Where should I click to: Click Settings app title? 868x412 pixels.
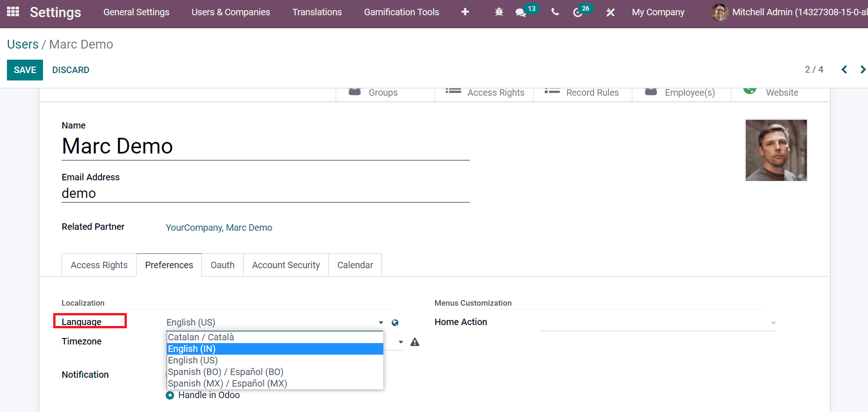tap(56, 12)
